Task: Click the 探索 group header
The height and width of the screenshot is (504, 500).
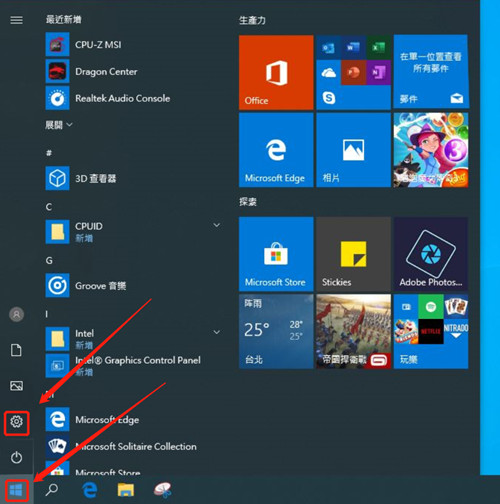Action: point(248,202)
